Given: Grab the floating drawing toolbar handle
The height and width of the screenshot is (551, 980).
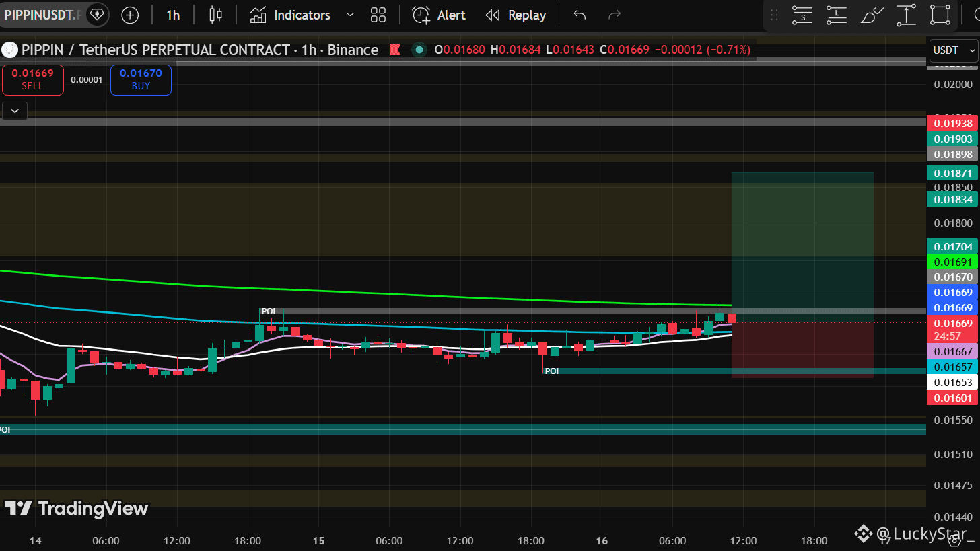Looking at the screenshot, I should coord(774,15).
